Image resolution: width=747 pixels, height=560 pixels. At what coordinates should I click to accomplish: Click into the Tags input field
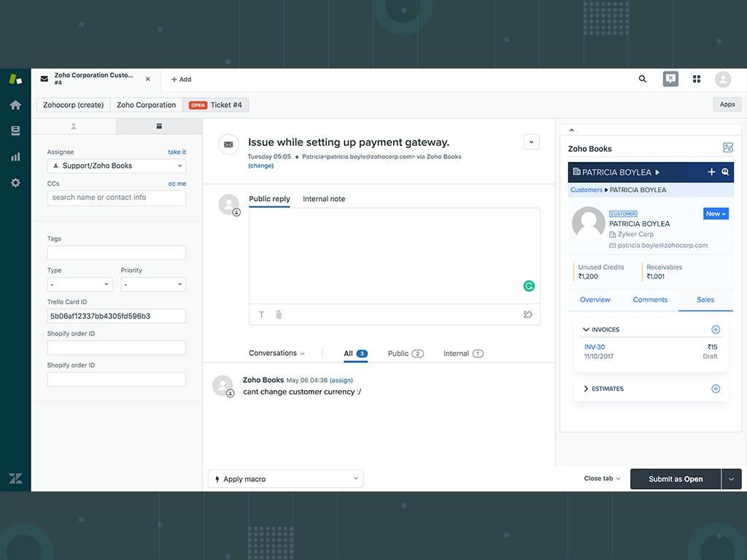click(117, 253)
